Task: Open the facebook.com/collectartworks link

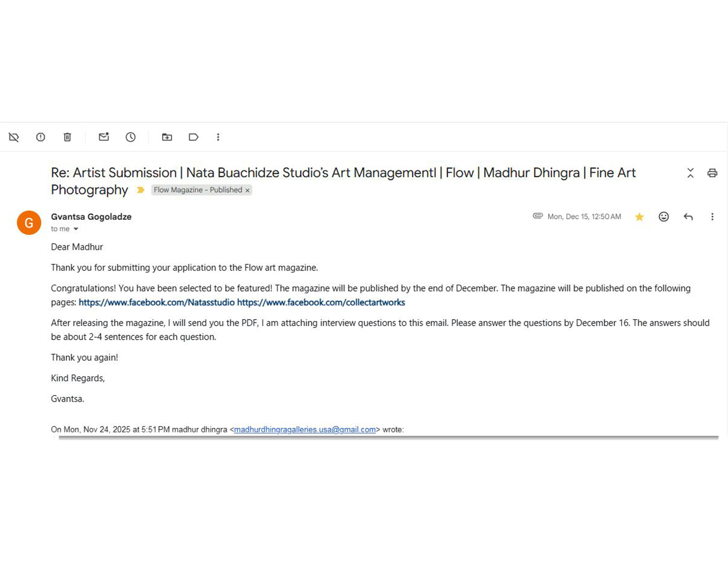Action: 321,302
